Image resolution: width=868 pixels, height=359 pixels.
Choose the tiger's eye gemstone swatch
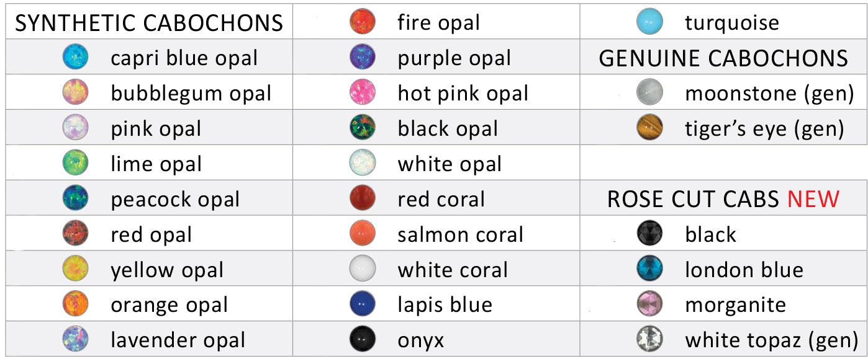(650, 128)
